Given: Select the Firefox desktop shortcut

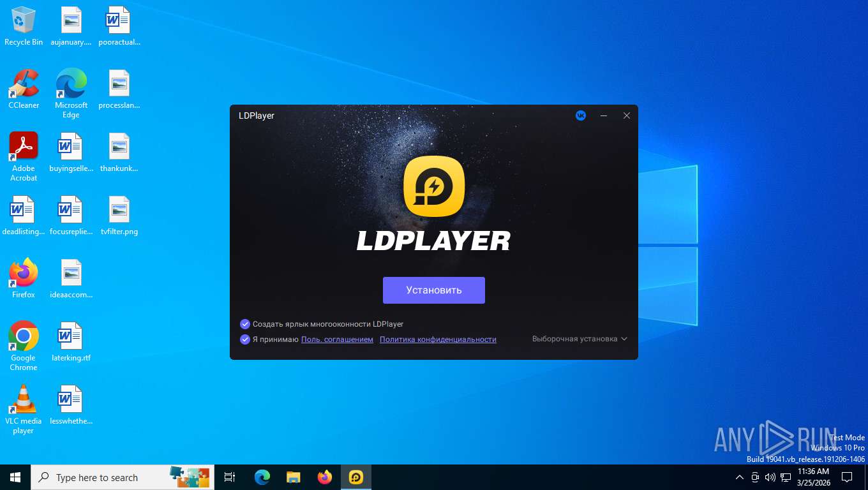Looking at the screenshot, I should 24,279.
